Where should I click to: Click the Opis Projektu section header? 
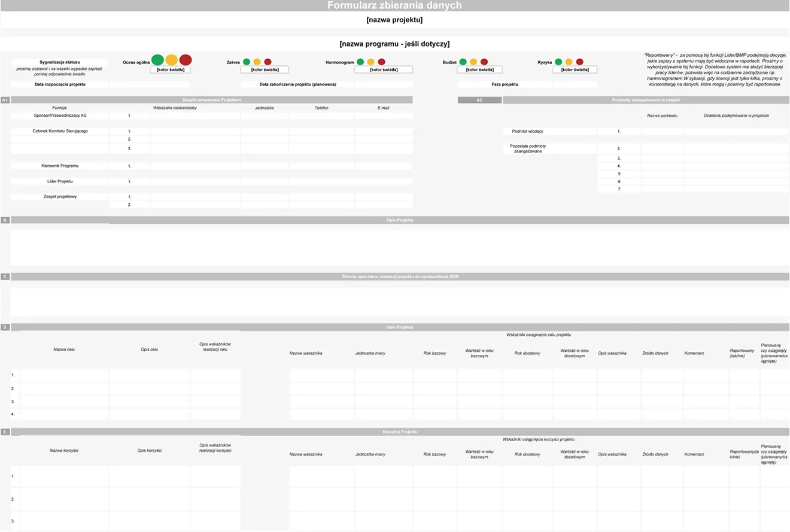coord(400,220)
